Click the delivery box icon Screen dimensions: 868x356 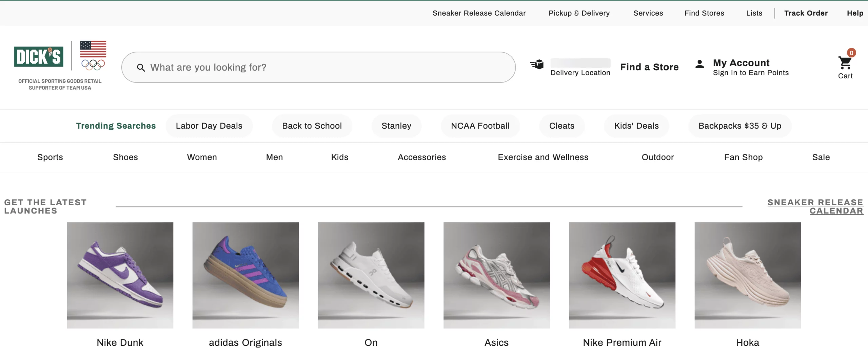(537, 64)
